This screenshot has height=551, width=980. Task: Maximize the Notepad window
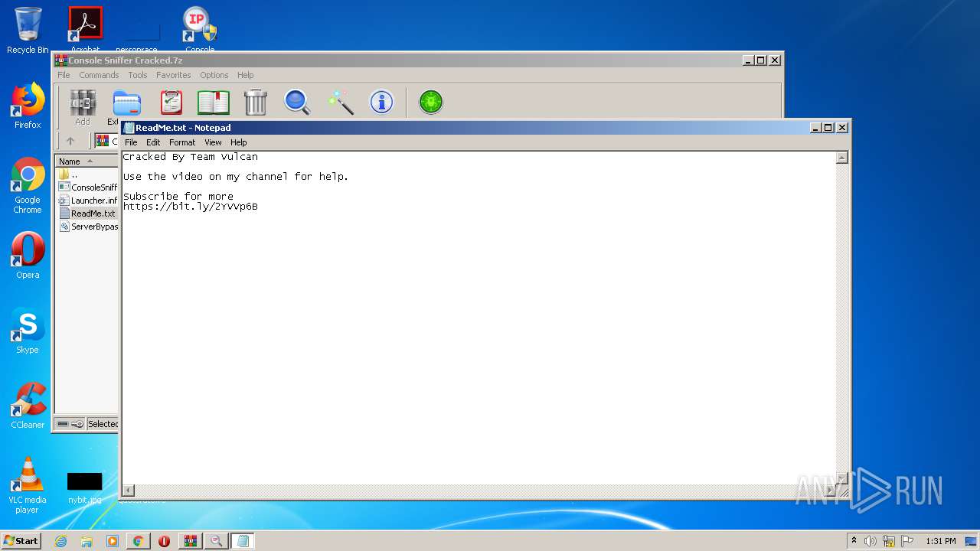pos(828,128)
